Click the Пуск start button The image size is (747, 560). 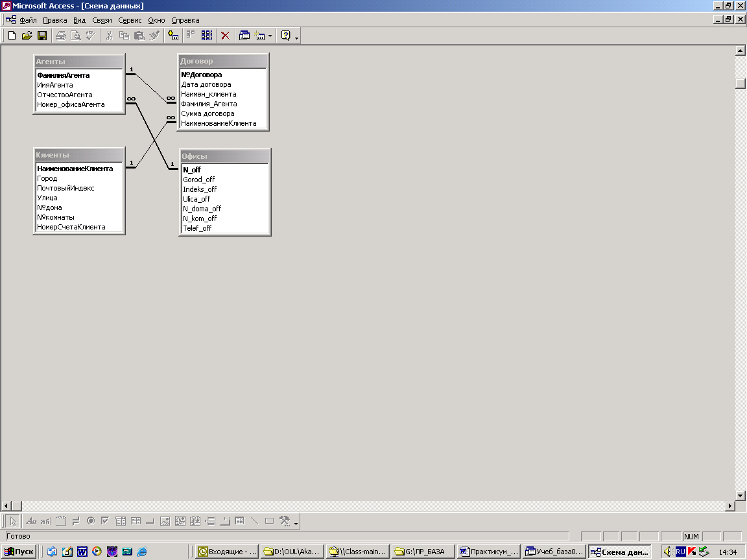click(x=19, y=552)
